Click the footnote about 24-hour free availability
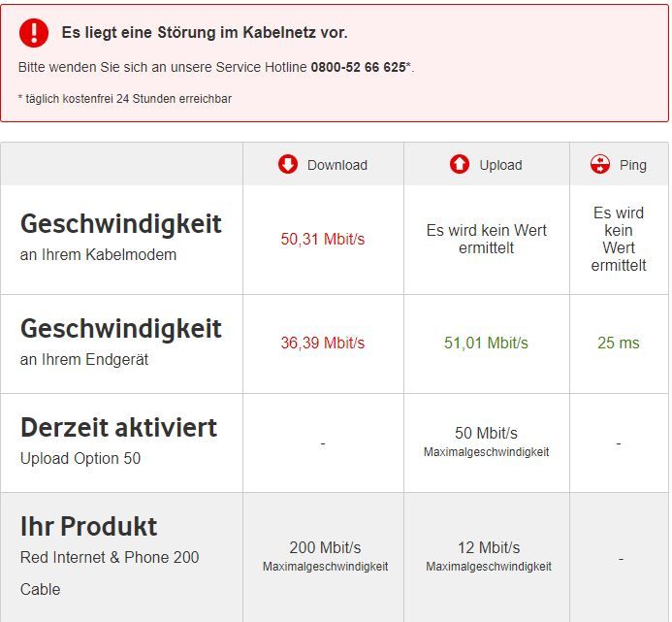This screenshot has height=622, width=672. coord(125,98)
